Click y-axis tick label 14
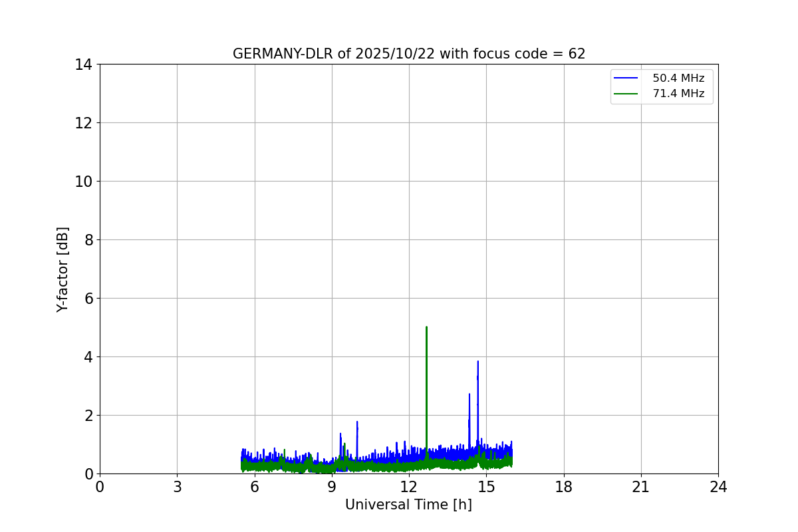 click(x=84, y=65)
